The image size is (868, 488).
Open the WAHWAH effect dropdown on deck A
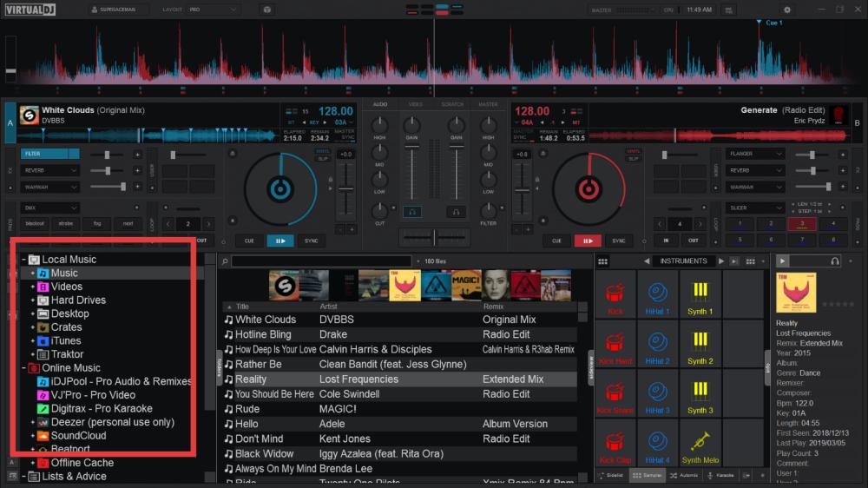pos(49,188)
